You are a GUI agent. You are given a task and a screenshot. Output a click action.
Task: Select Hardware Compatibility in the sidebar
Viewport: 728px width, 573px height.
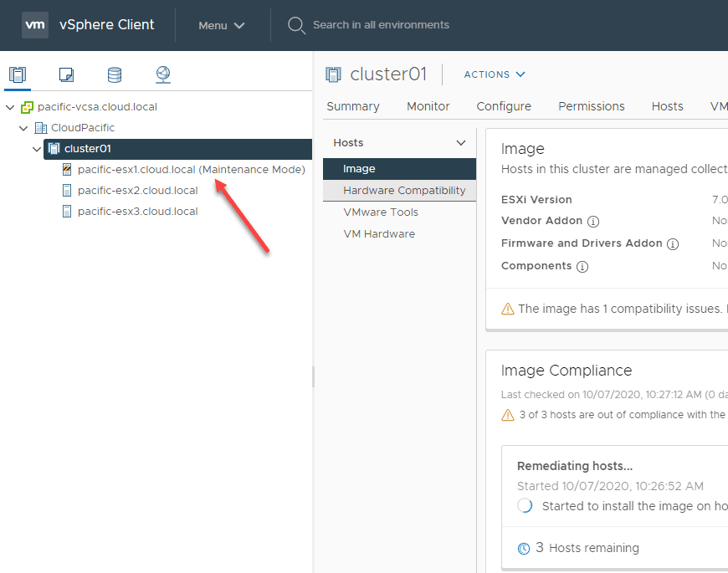(404, 191)
